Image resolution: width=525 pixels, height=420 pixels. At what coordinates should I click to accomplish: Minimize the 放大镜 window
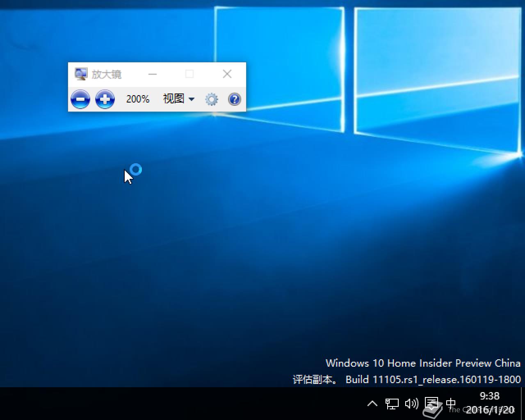coord(153,74)
